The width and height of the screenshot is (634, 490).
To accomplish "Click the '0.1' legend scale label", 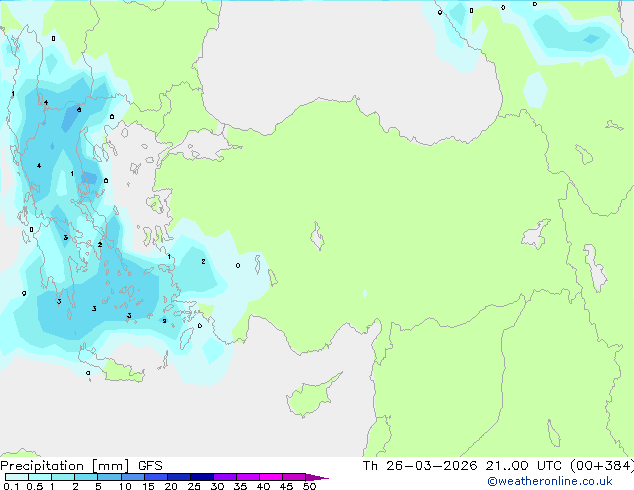I will 11,486.
